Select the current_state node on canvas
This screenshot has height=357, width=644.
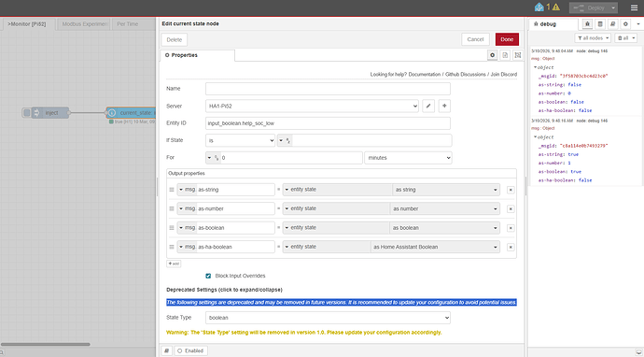click(131, 113)
